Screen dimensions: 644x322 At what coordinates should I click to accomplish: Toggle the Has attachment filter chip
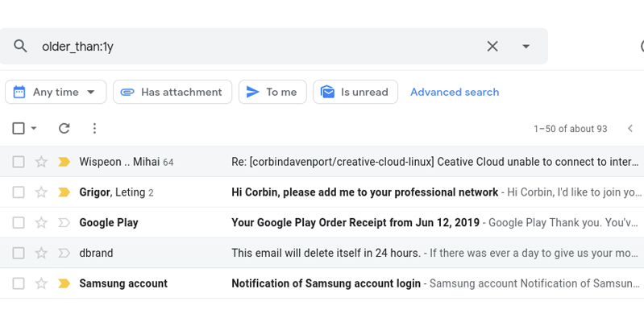pos(172,92)
